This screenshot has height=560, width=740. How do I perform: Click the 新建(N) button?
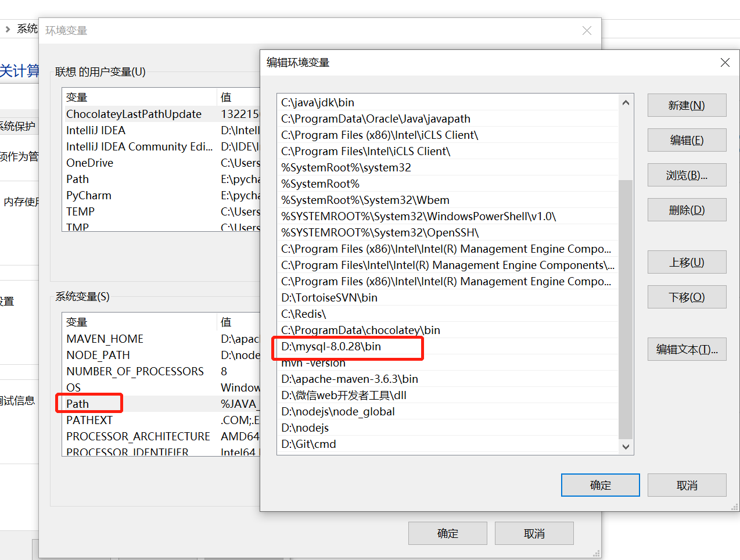687,105
